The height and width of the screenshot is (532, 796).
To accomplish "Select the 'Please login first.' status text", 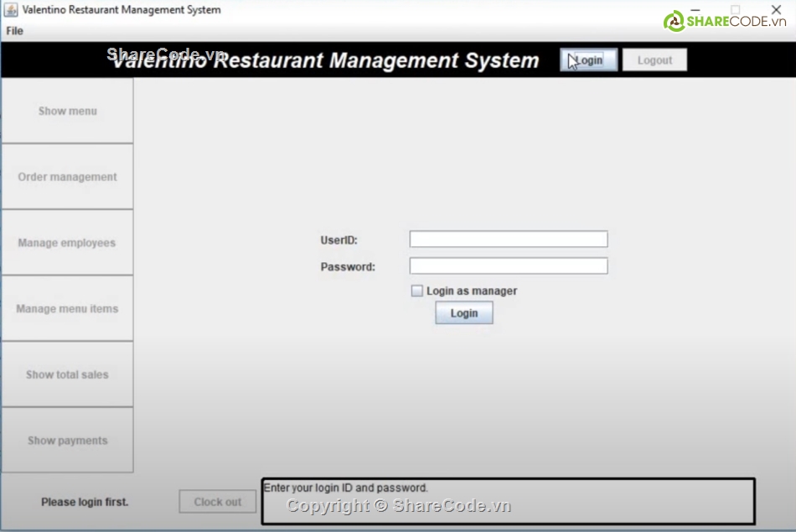I will (x=85, y=502).
